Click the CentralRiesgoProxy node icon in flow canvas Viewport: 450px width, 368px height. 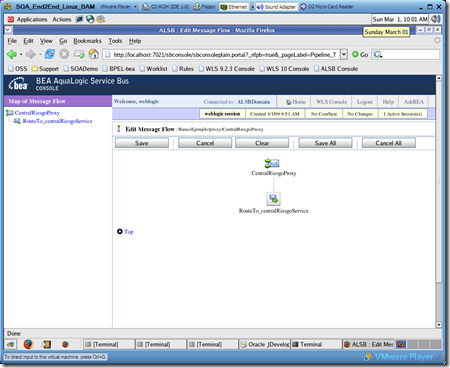coord(272,163)
